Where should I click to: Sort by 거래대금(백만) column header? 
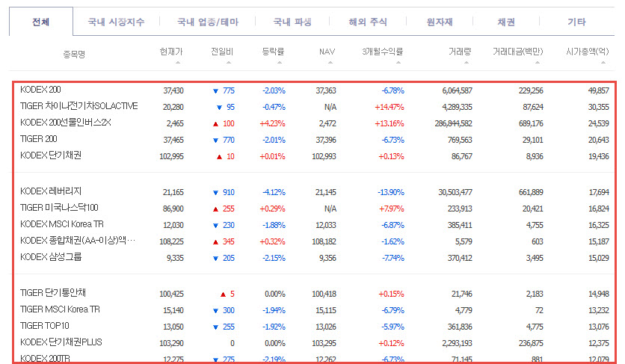pyautogui.click(x=518, y=52)
